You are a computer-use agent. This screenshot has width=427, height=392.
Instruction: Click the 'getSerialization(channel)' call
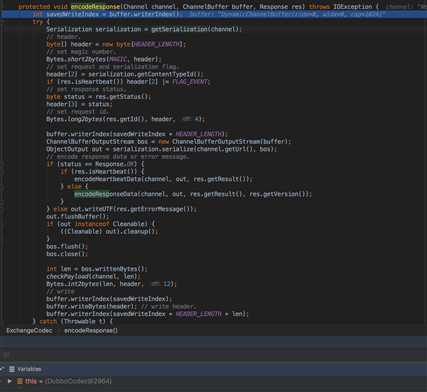click(x=195, y=29)
